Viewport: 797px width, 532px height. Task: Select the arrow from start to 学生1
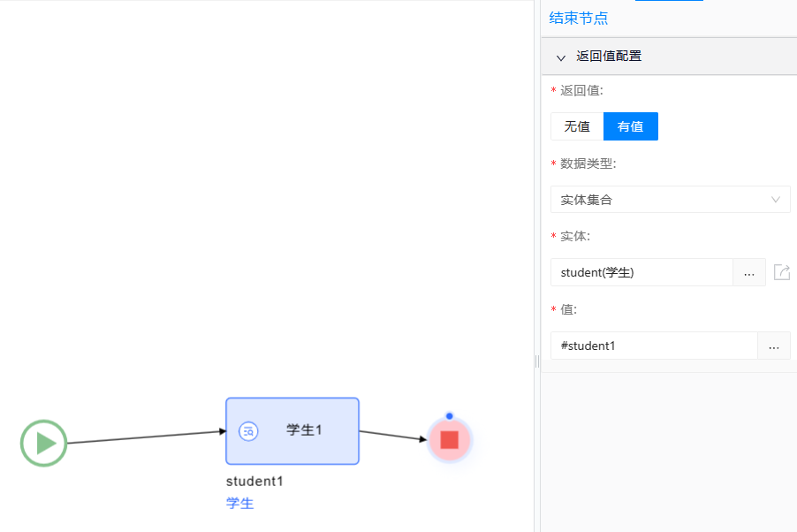pyautogui.click(x=147, y=437)
